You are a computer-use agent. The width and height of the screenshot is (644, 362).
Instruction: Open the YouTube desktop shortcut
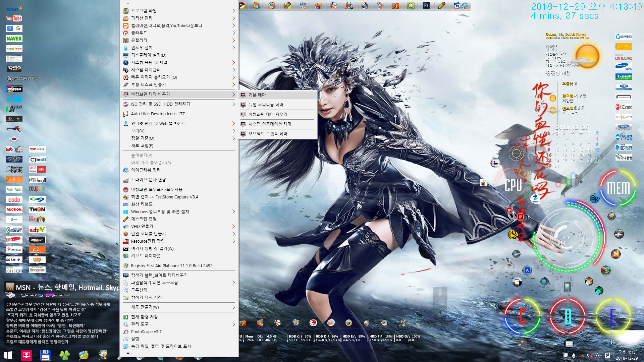(14, 18)
